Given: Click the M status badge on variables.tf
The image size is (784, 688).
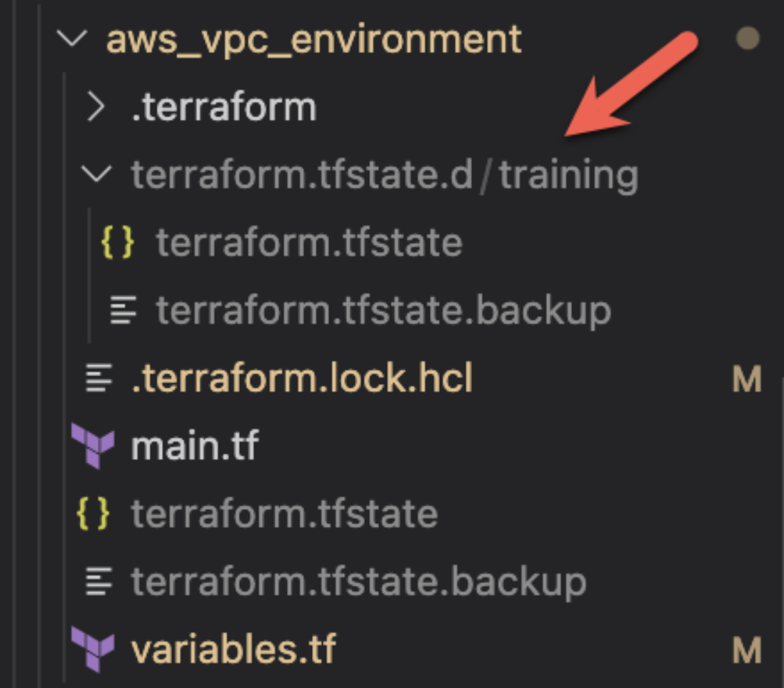Looking at the screenshot, I should click(747, 649).
